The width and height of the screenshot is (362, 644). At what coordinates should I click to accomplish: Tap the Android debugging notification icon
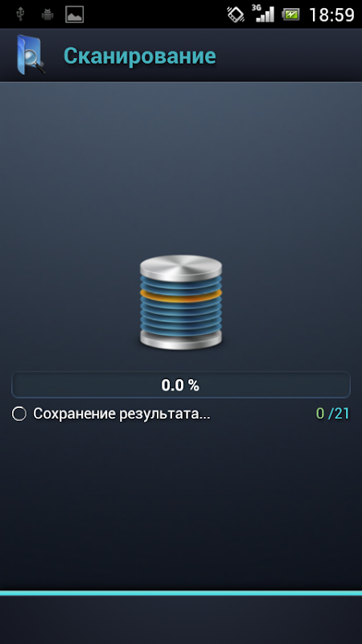[x=47, y=14]
